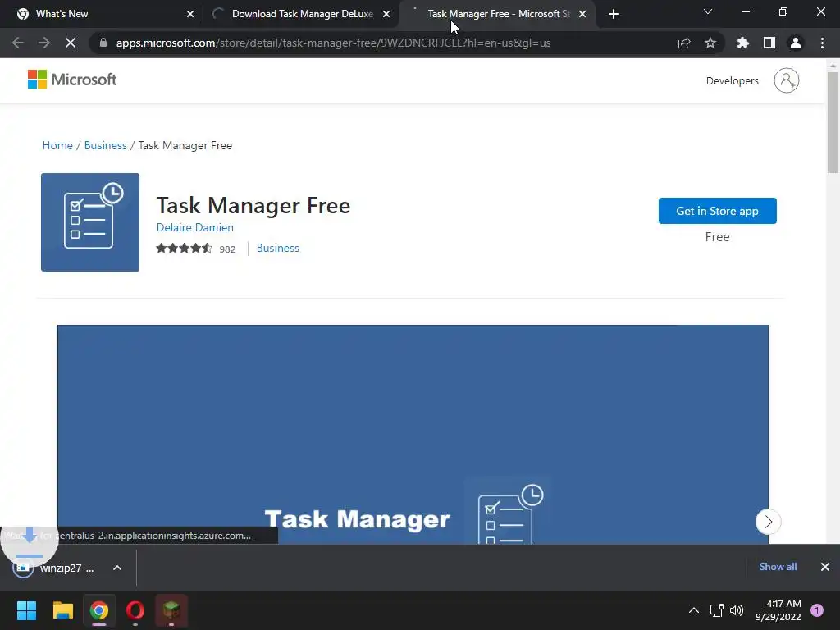Open notification center badge
The image size is (840, 630).
[x=817, y=610]
